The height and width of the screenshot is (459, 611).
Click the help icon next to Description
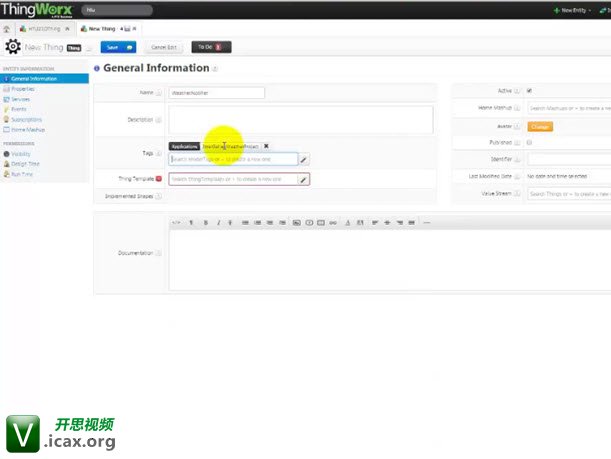pos(158,120)
